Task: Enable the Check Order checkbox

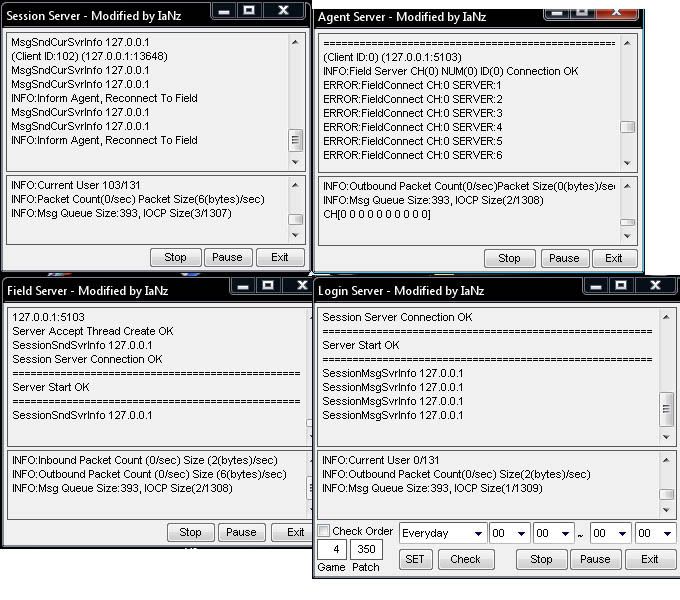Action: coord(324,531)
